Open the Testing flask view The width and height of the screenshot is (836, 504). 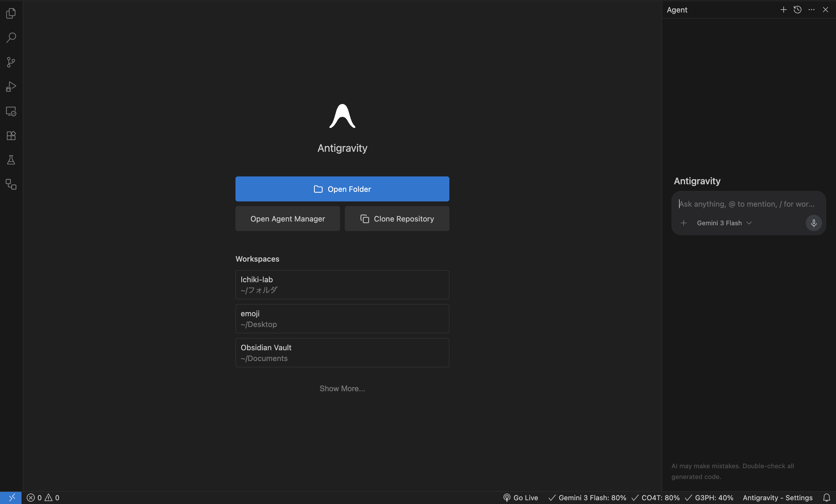click(x=11, y=160)
